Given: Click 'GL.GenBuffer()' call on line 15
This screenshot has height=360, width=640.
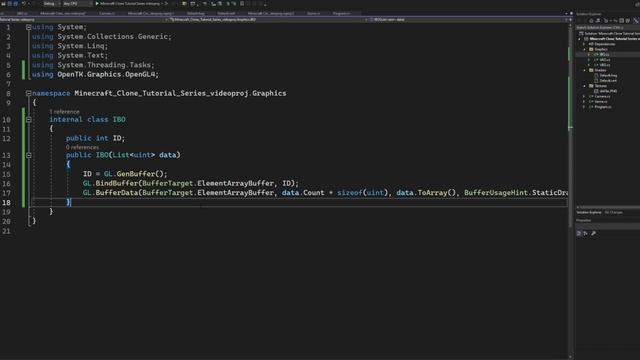Looking at the screenshot, I should pos(135,174).
